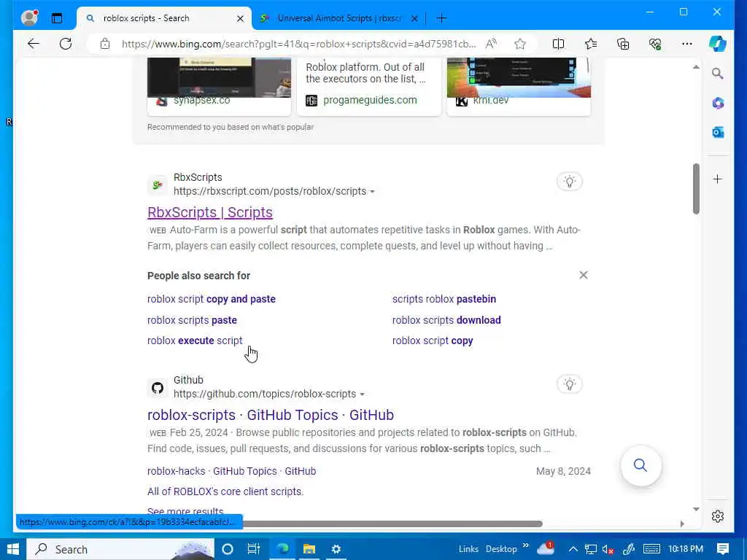Click lightbulb insight icon beside Github result
This screenshot has height=560, width=747.
pos(569,384)
